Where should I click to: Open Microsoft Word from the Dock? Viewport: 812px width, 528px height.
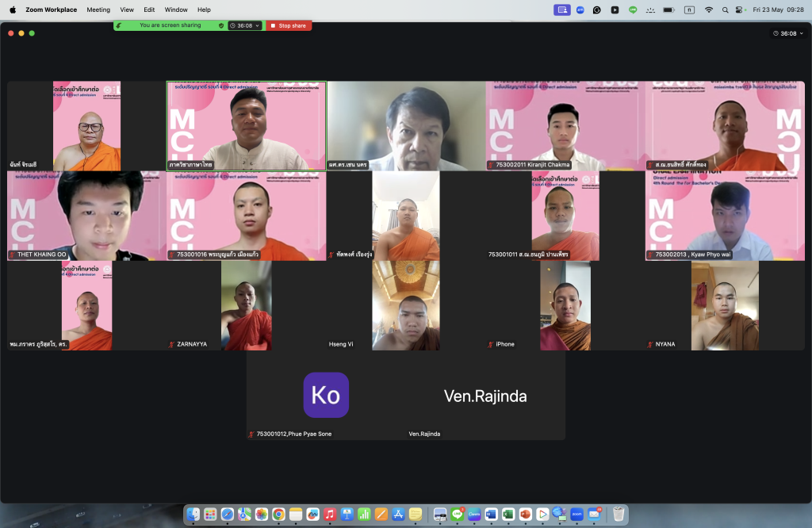pos(491,514)
